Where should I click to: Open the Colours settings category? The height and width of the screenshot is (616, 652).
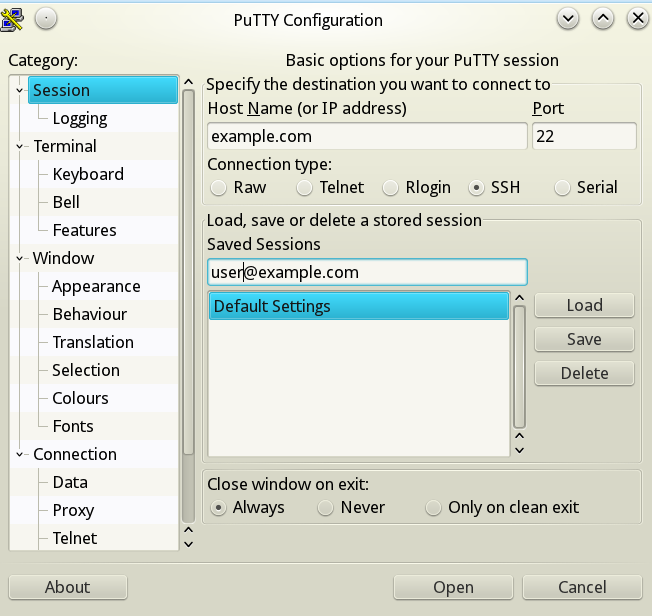click(80, 398)
